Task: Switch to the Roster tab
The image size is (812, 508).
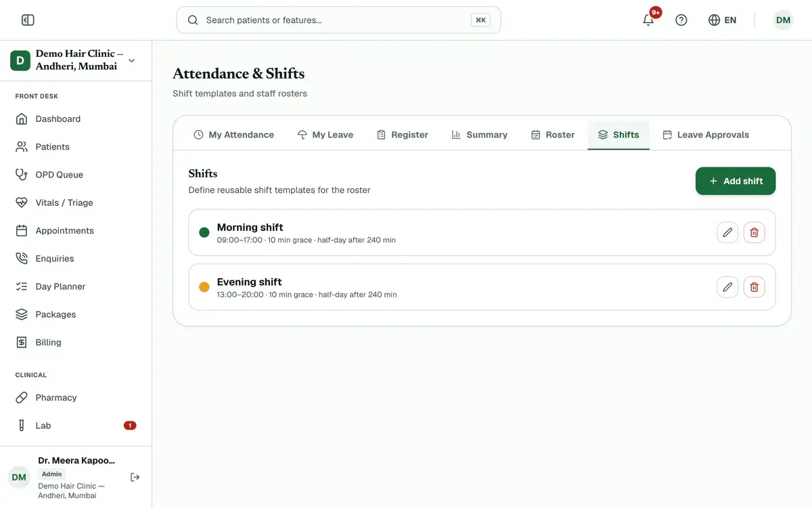Action: (x=553, y=135)
